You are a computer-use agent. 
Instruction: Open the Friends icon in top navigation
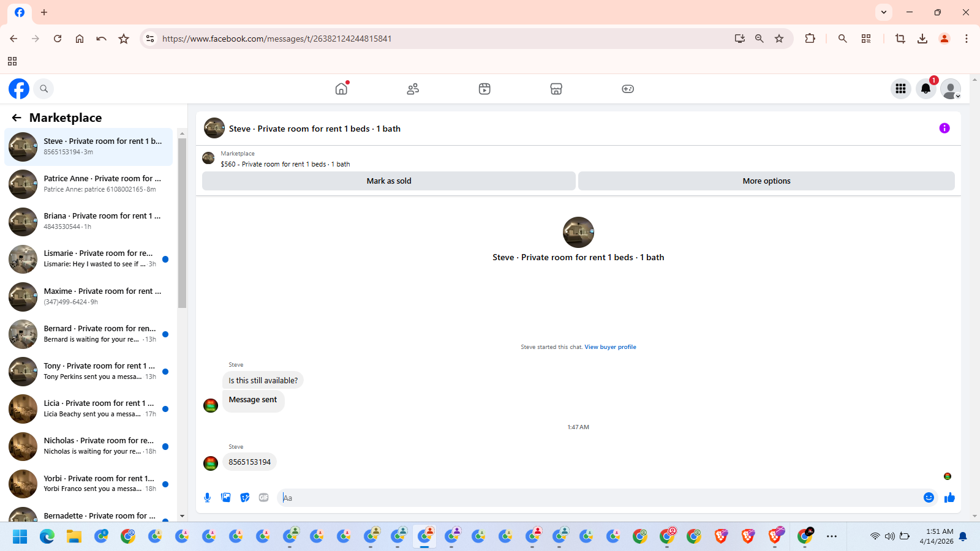(x=413, y=89)
